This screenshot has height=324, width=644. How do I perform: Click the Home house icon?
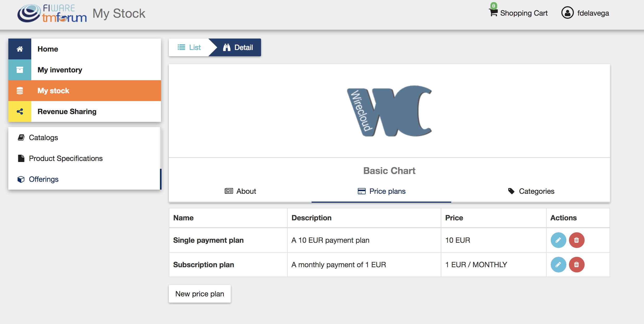click(x=20, y=49)
